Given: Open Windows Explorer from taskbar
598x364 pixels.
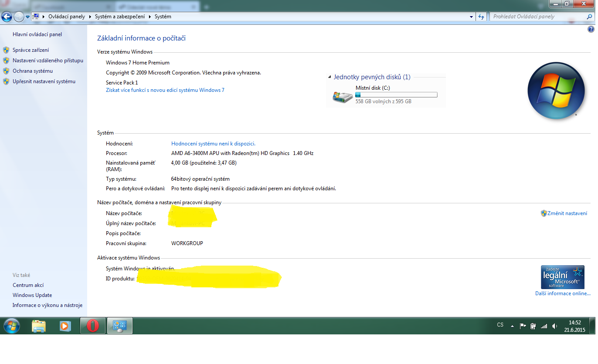Looking at the screenshot, I should [x=39, y=326].
